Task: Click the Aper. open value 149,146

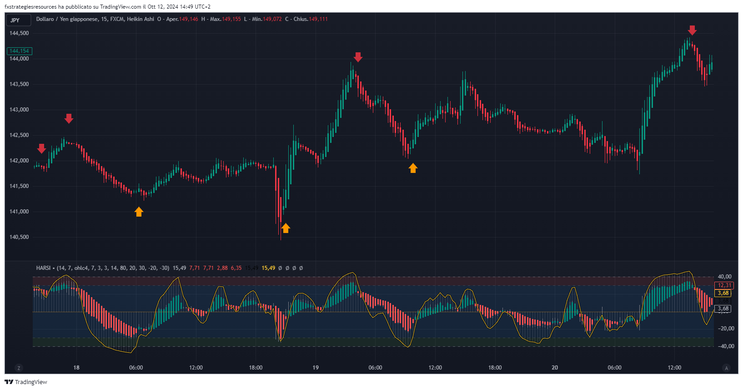Action: [189, 19]
